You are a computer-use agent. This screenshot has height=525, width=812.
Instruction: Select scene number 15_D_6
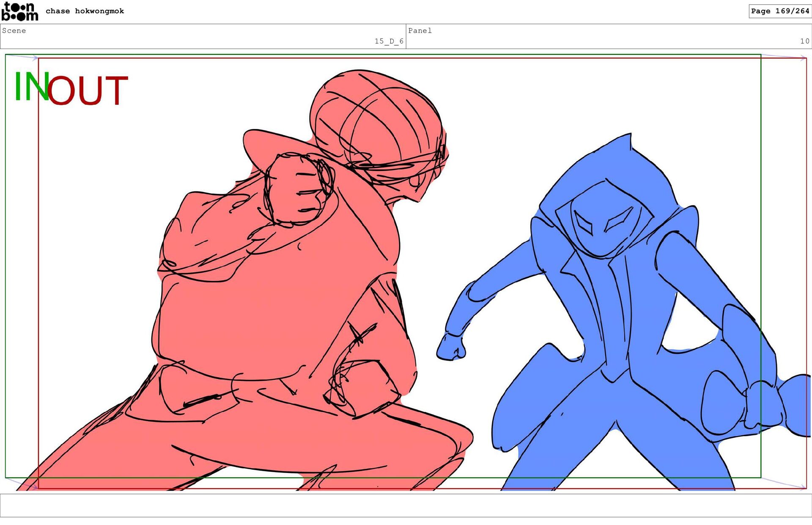389,41
